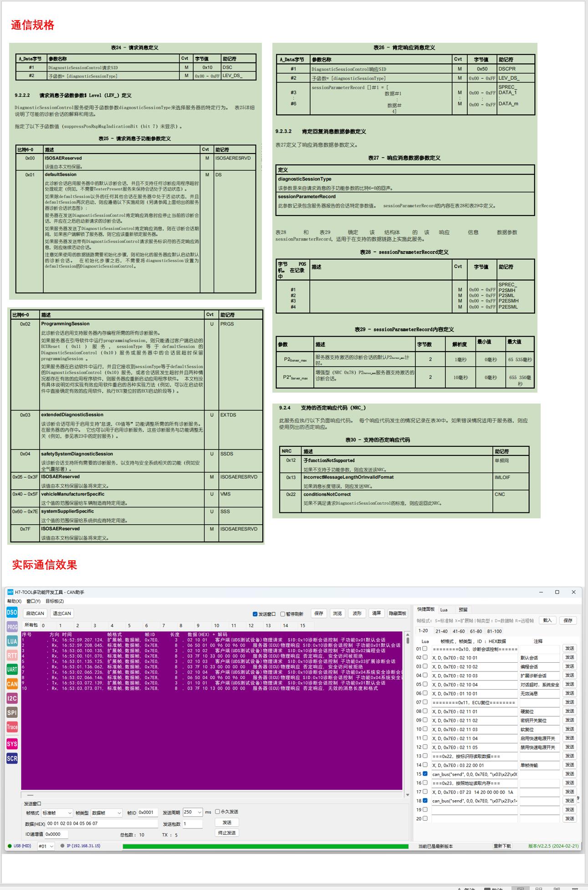Check the Lua checkbox on row 02
This screenshot has height=890, width=588.
(425, 657)
